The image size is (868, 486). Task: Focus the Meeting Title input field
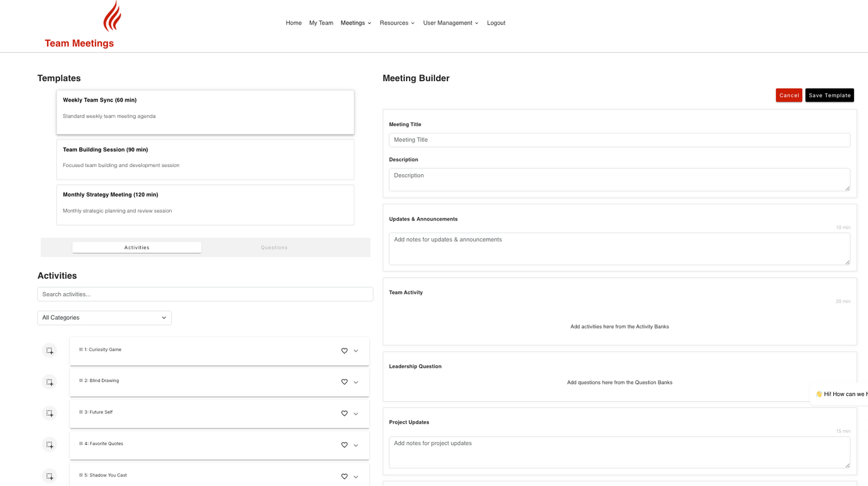[x=619, y=140]
